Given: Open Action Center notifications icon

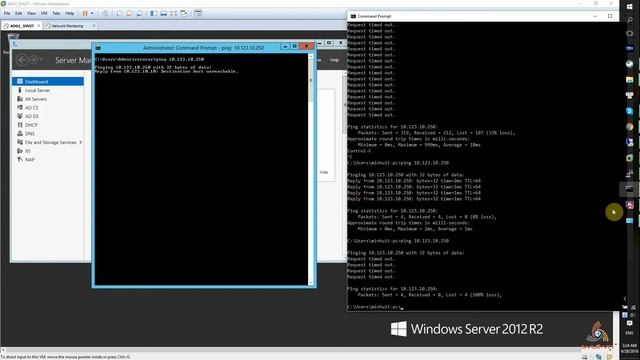Looking at the screenshot, I should pyautogui.click(x=629, y=323).
